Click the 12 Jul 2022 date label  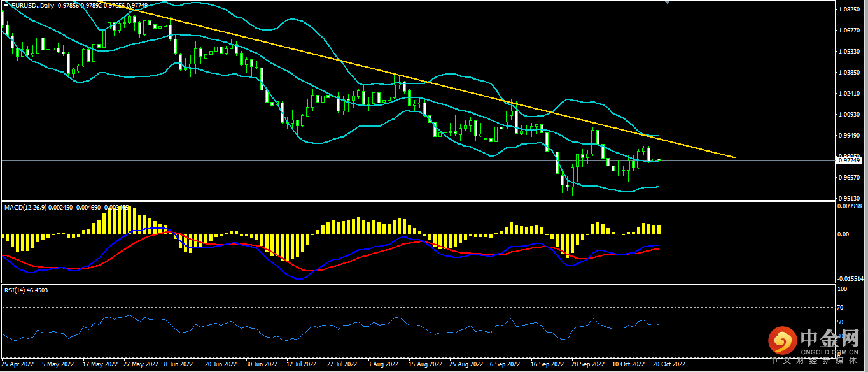point(302,365)
